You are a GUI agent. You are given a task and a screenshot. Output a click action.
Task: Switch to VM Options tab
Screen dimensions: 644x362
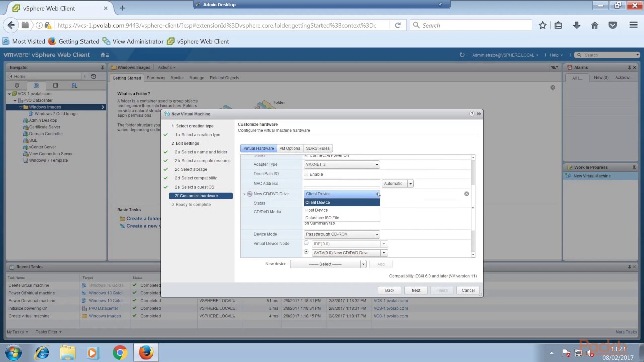290,148
